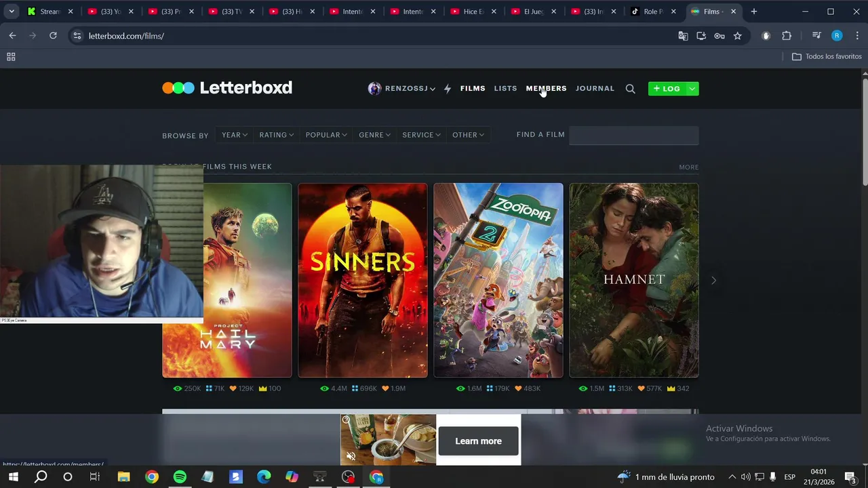868x488 pixels.
Task: Open Windows notification center icon
Action: coord(849,476)
